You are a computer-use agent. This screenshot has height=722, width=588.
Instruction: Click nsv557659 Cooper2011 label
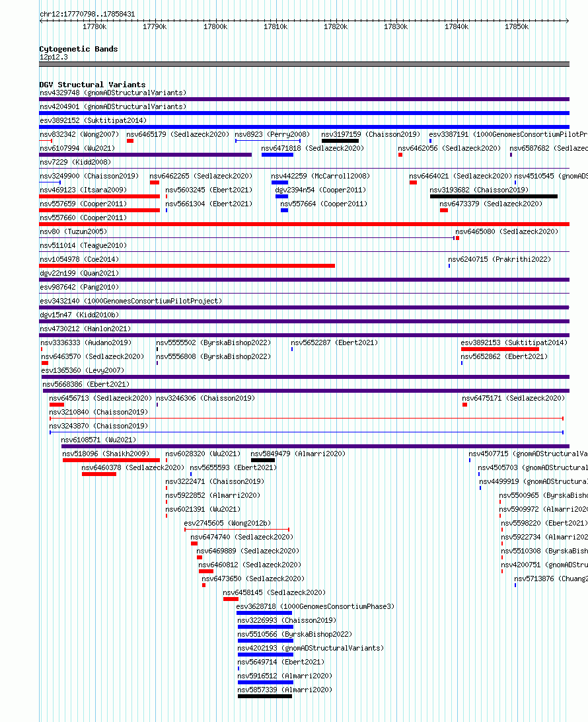click(83, 203)
